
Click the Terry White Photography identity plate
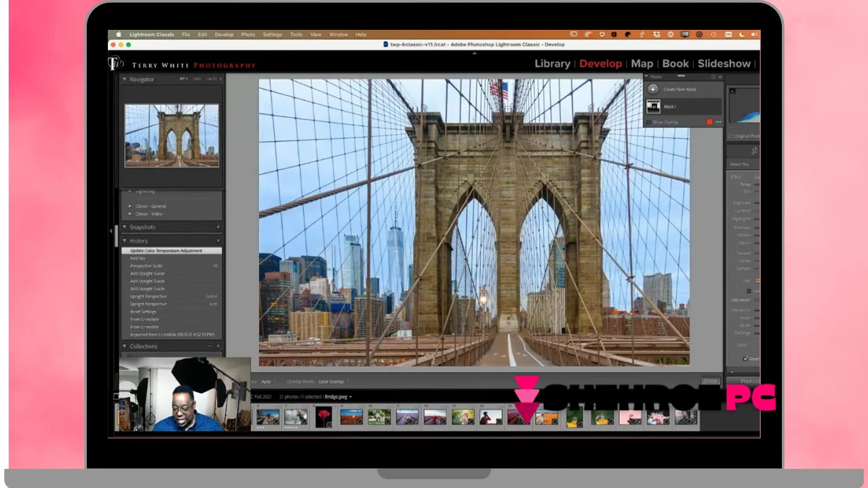(182, 64)
